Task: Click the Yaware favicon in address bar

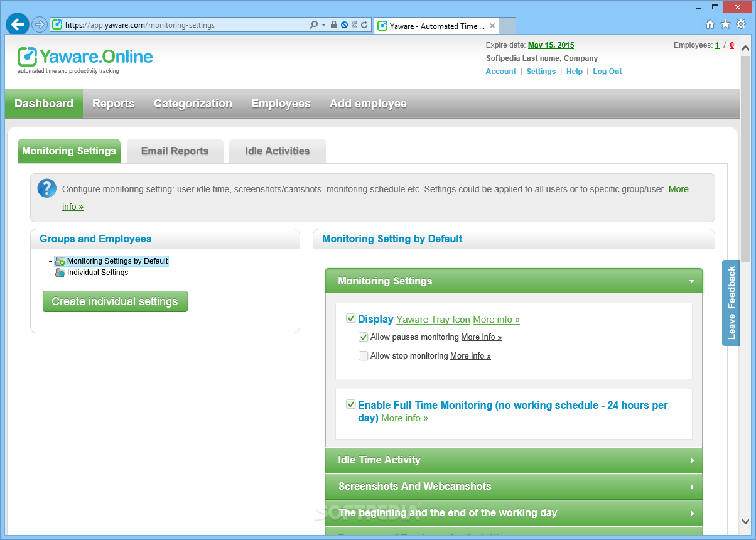Action: [x=57, y=25]
